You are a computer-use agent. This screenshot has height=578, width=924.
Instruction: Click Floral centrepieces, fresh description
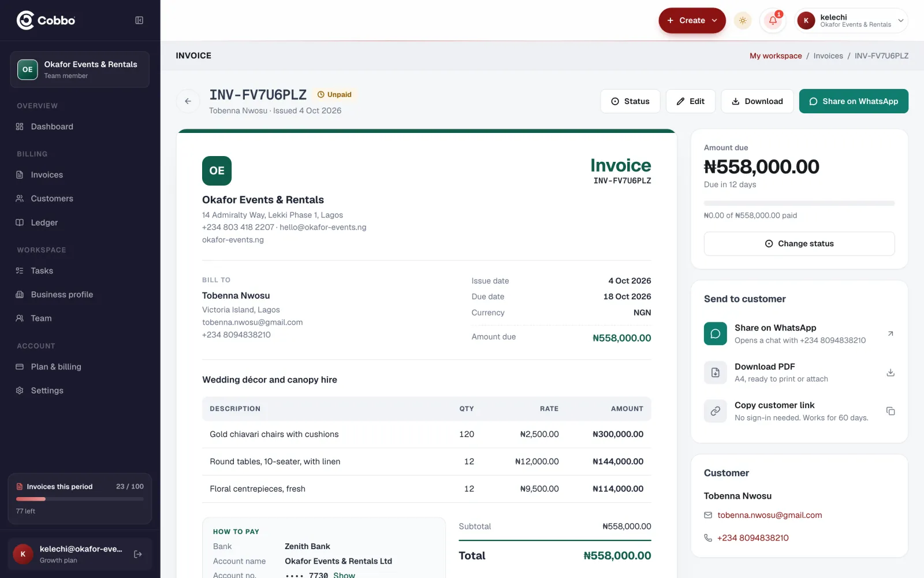point(258,488)
